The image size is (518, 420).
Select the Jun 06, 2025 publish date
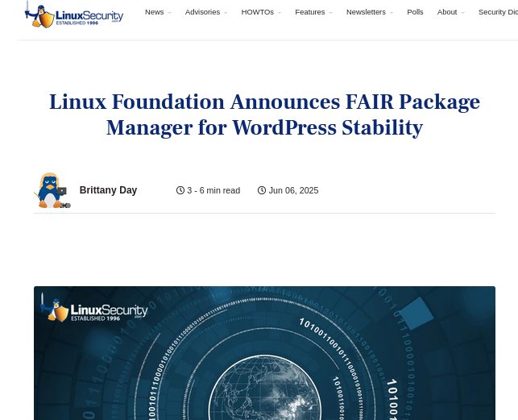(x=293, y=190)
